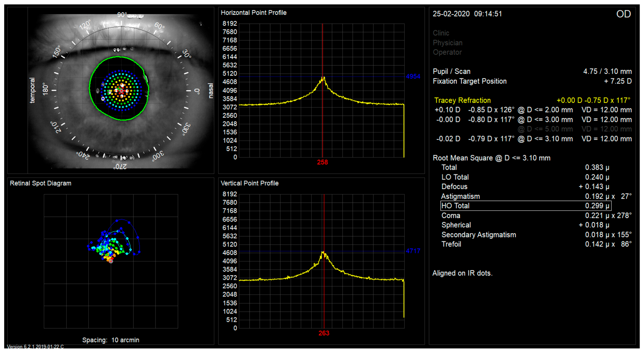
Task: Click the Vertical Point Profile title
Action: (249, 183)
